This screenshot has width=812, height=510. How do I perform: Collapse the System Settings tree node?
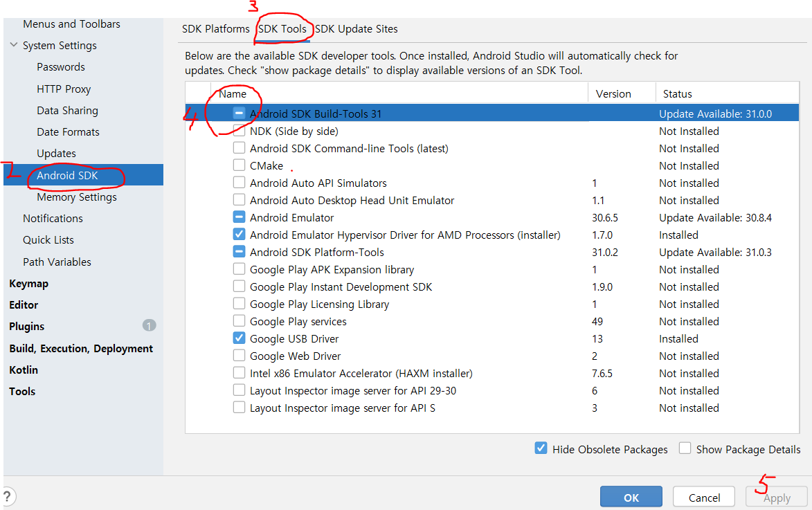[14, 45]
